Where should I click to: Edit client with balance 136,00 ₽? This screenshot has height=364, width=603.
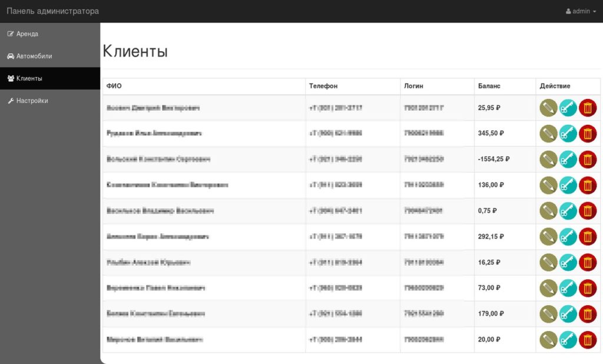pyautogui.click(x=548, y=186)
